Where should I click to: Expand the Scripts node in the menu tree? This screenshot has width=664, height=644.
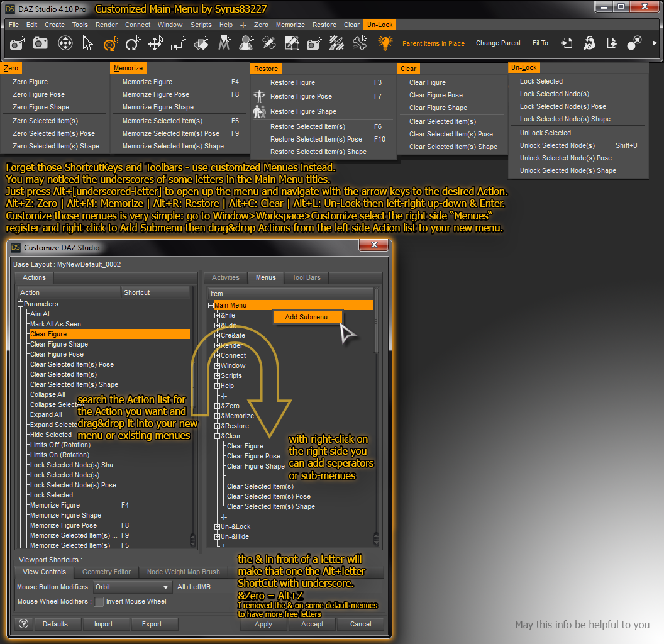(217, 375)
